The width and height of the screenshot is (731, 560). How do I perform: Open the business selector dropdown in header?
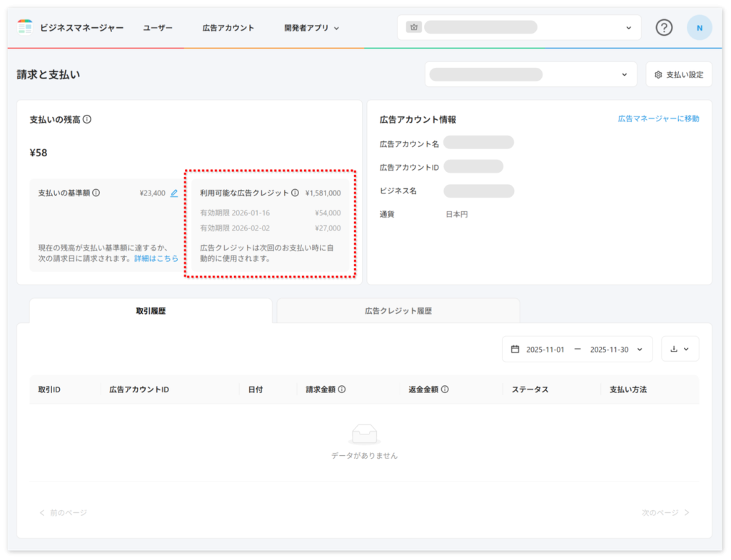click(519, 28)
